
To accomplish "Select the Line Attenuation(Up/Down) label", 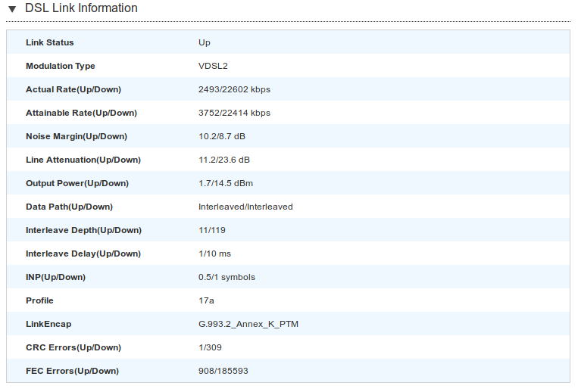I will [83, 160].
